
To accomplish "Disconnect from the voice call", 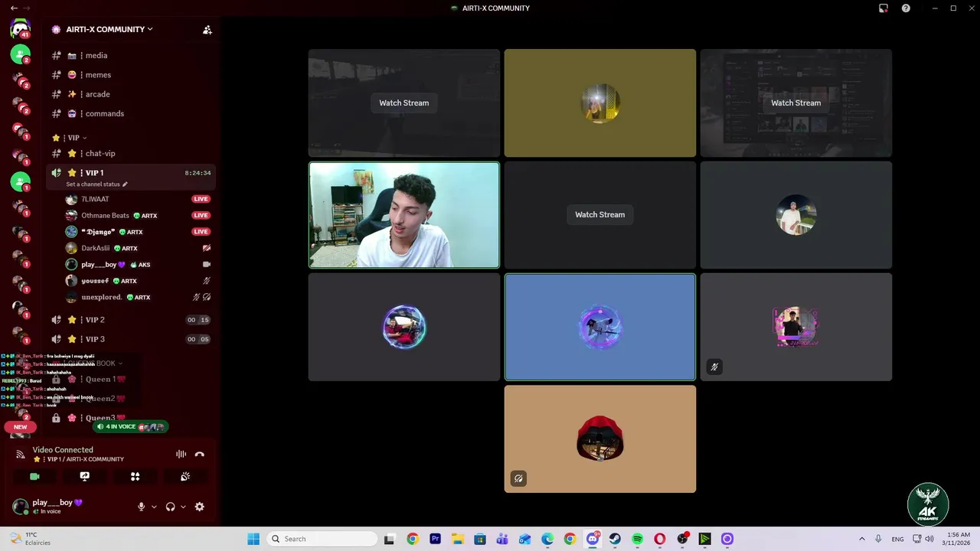I will coord(200,454).
